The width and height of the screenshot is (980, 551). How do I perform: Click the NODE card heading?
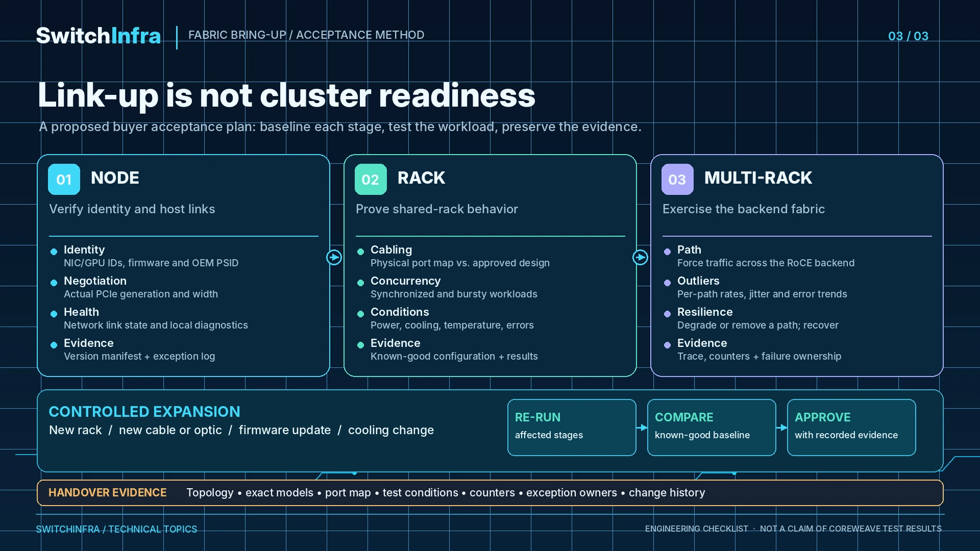115,178
